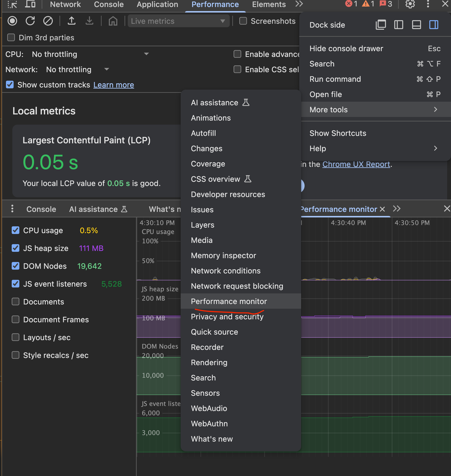Screen dimensions: 451x476
Task: Enable Layouts / sec metric
Action: pos(16,337)
